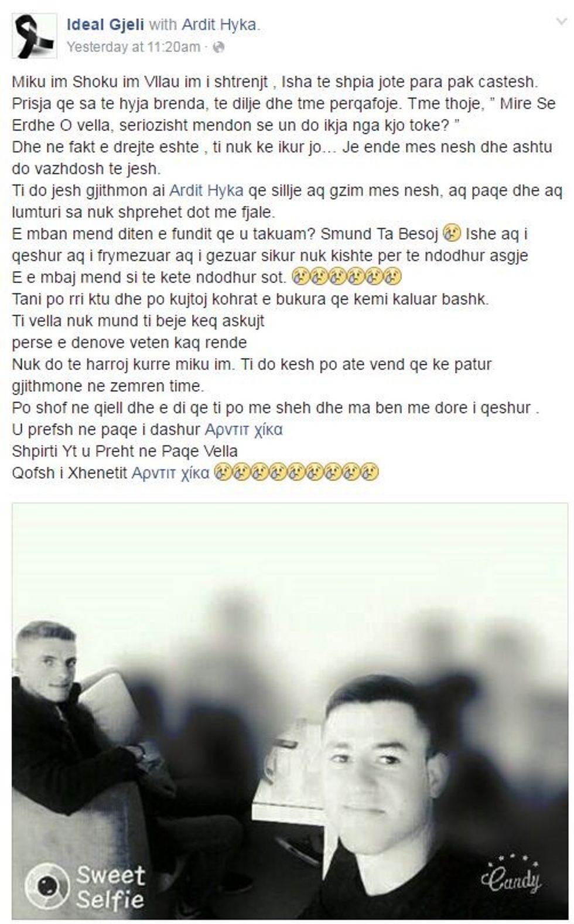
Task: Open the post timestamp Yesterday at 11:20am
Action: (133, 47)
